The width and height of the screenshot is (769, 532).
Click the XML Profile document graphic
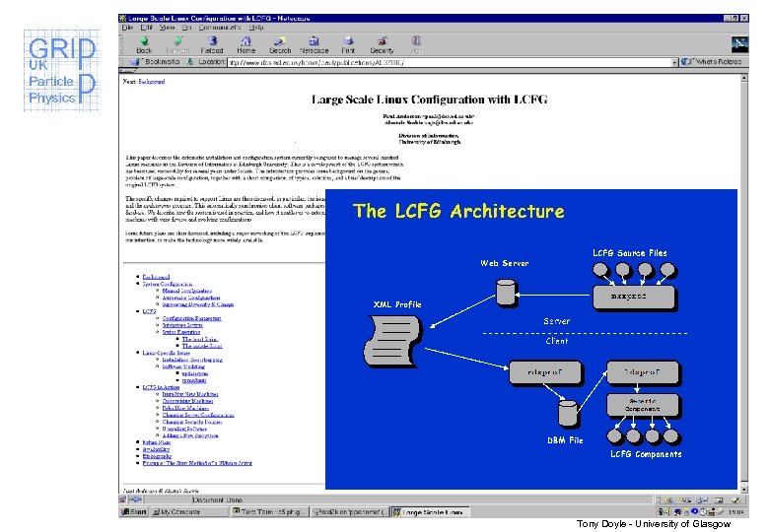tap(393, 341)
